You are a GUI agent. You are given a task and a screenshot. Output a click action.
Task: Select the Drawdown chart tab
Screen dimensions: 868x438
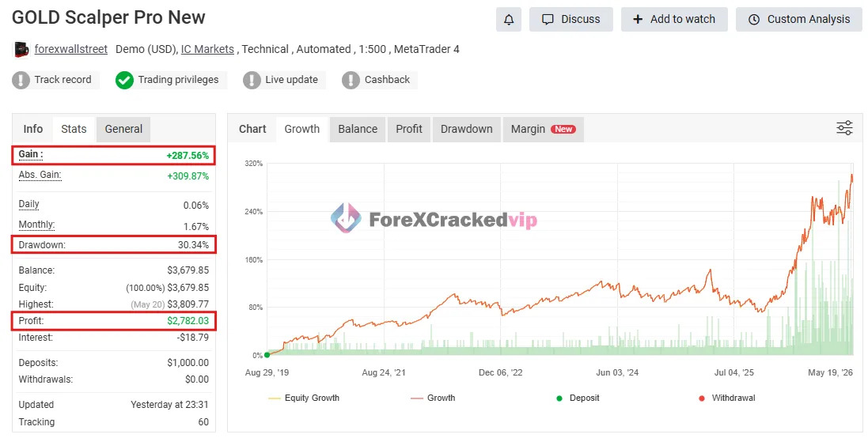[x=467, y=129]
